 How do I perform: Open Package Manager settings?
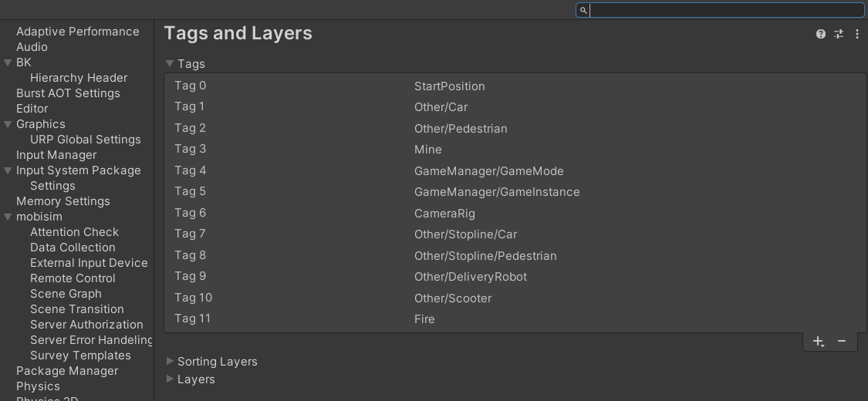point(67,371)
